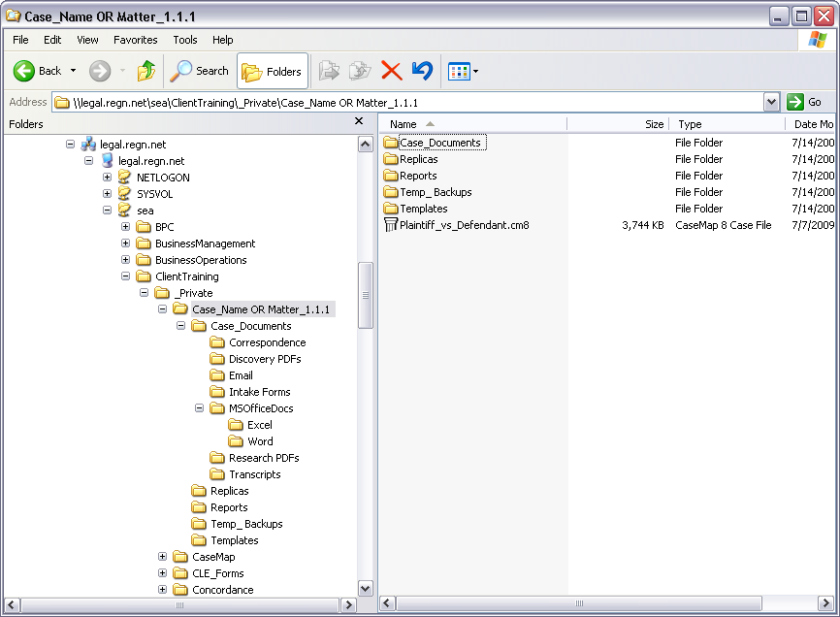Click the red Delete icon
The image size is (840, 617).
(391, 71)
